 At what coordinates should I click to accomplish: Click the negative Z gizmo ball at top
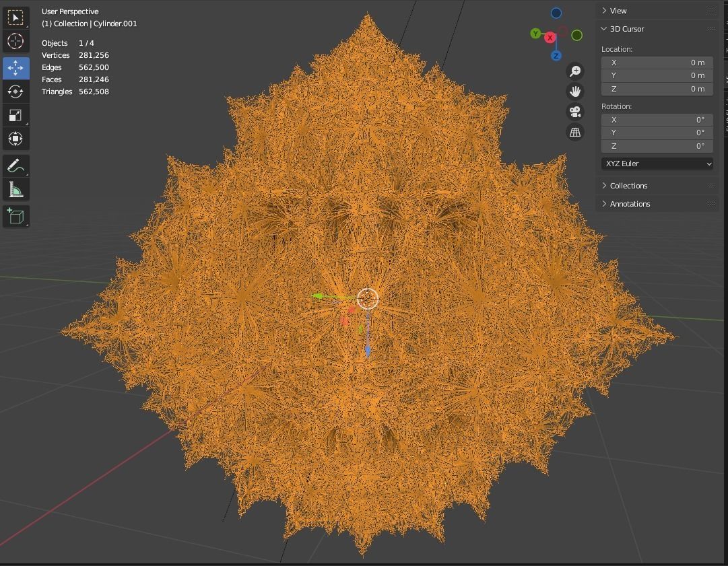point(556,13)
